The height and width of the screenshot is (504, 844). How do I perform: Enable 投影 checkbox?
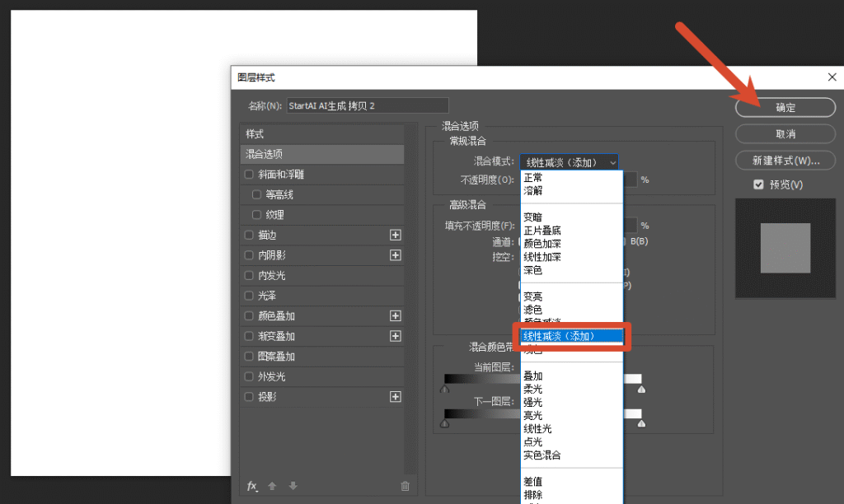tap(249, 396)
